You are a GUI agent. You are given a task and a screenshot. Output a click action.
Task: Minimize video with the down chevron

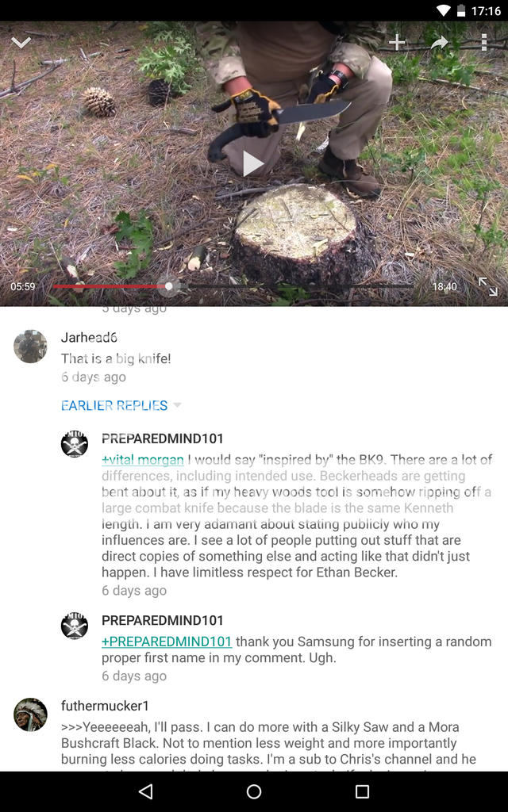pyautogui.click(x=21, y=43)
